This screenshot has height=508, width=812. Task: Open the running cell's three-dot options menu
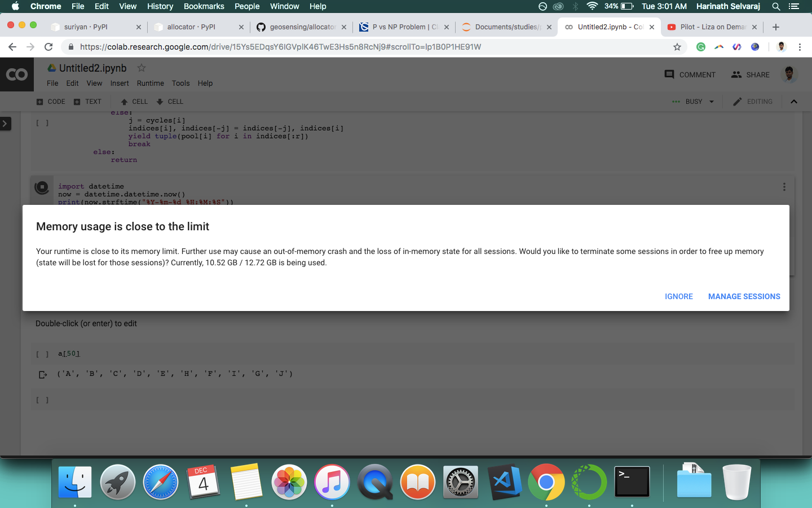coord(784,187)
